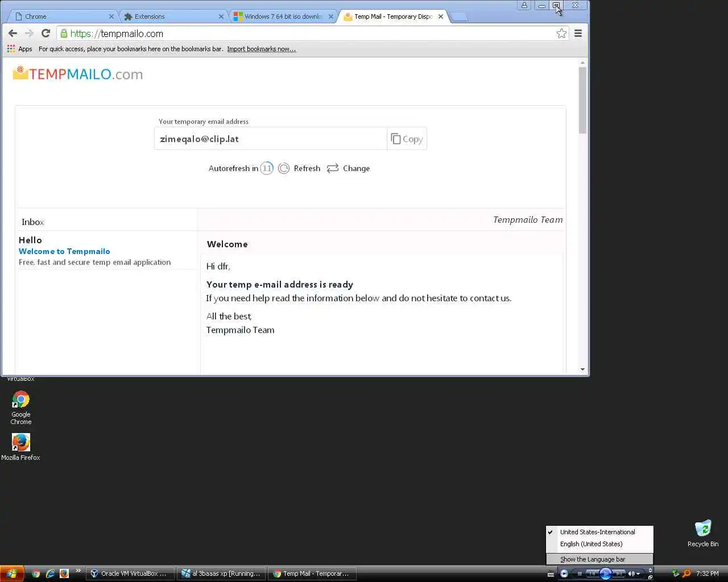
Task: Click the circular refresh icon
Action: tap(284, 168)
